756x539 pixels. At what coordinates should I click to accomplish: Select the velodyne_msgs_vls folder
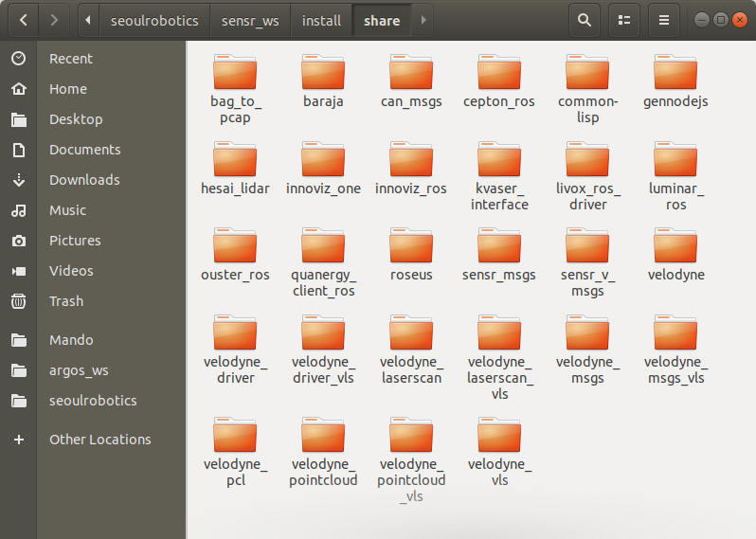pyautogui.click(x=675, y=350)
